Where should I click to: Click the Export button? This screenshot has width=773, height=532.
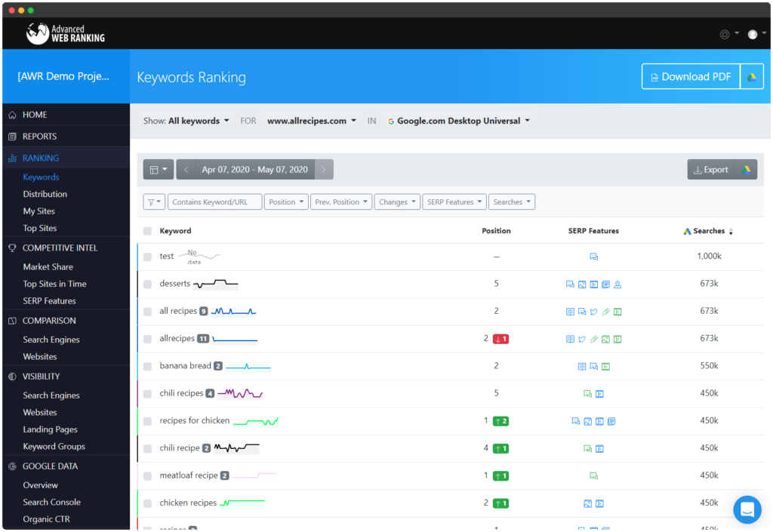pyautogui.click(x=711, y=170)
